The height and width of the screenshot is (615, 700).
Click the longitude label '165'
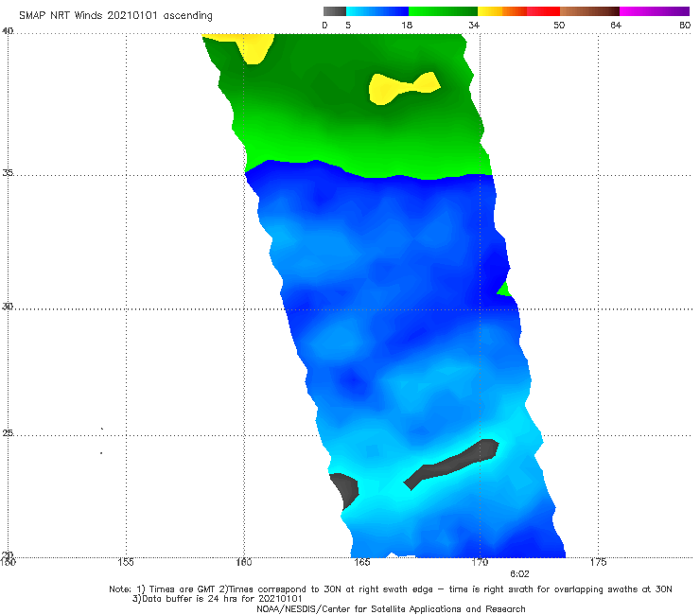point(362,562)
